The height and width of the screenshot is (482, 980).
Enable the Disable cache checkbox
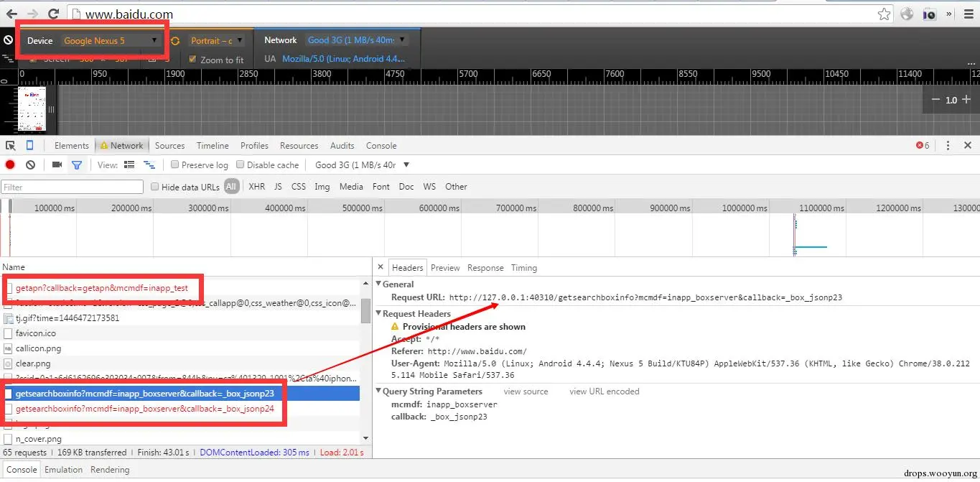tap(241, 164)
